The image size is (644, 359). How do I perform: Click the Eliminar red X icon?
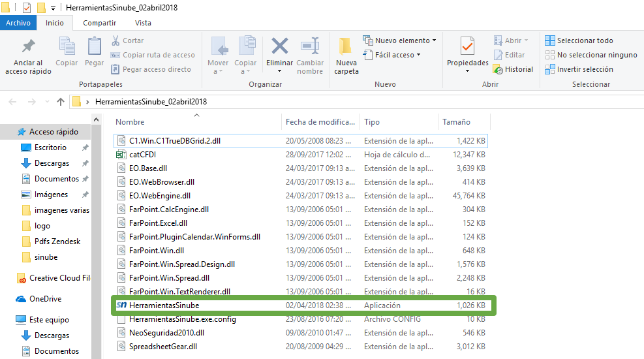tap(280, 47)
